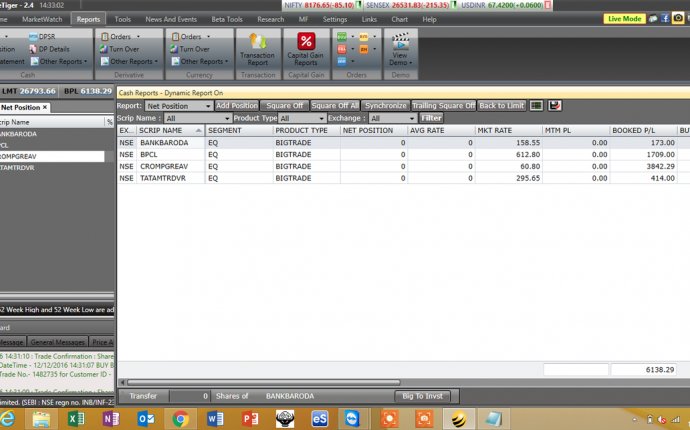Open Capital Gain Reports
This screenshot has width=690, height=430.
tap(306, 49)
